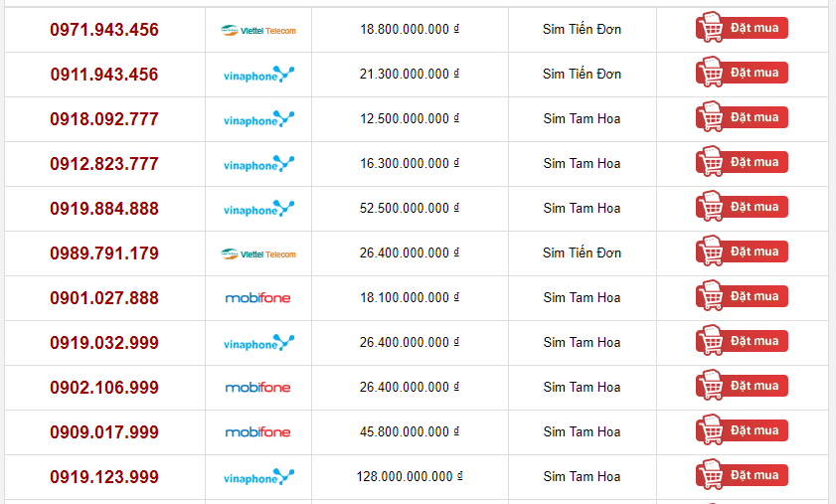Open Sim Tam Hoa category for 0909.017.999
Viewport: 836px width, 504px height.
pos(582,432)
